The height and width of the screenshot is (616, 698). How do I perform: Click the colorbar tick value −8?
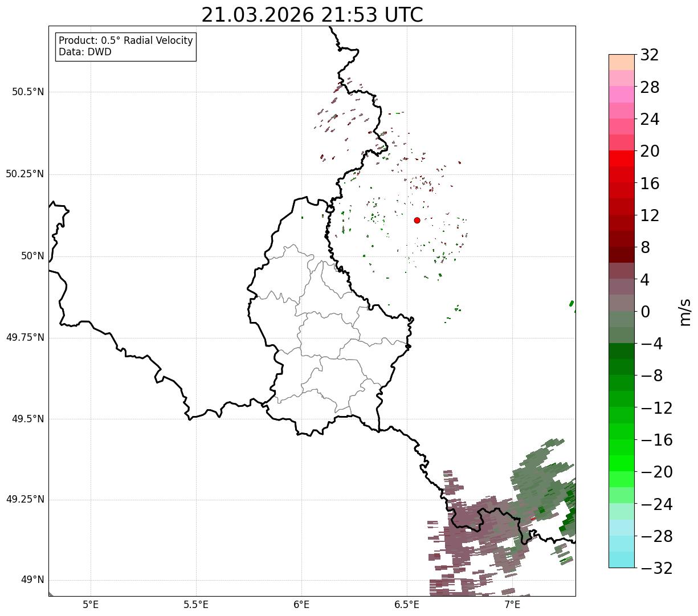point(652,376)
